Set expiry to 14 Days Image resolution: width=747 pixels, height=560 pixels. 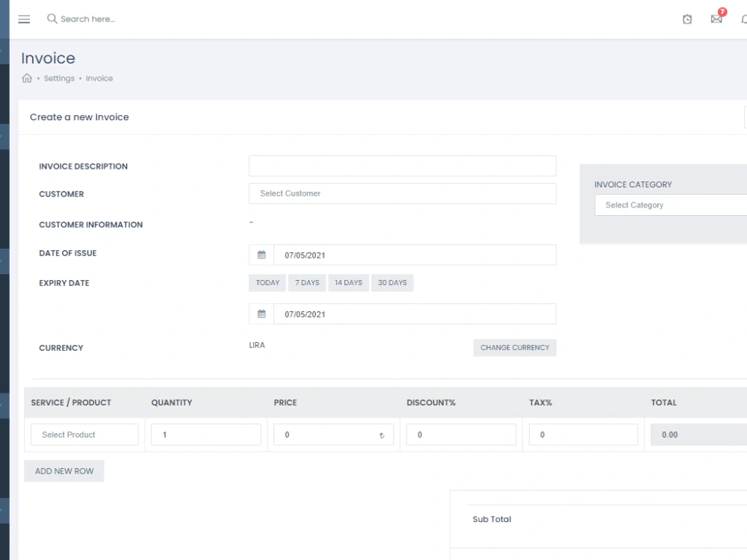pos(348,282)
